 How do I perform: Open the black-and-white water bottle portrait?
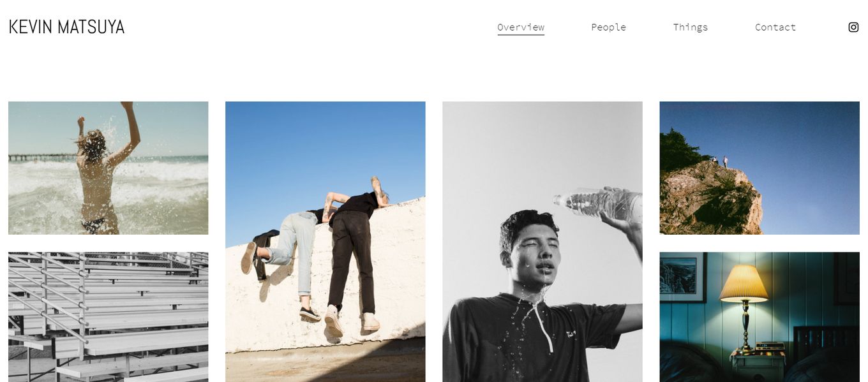coord(542,242)
